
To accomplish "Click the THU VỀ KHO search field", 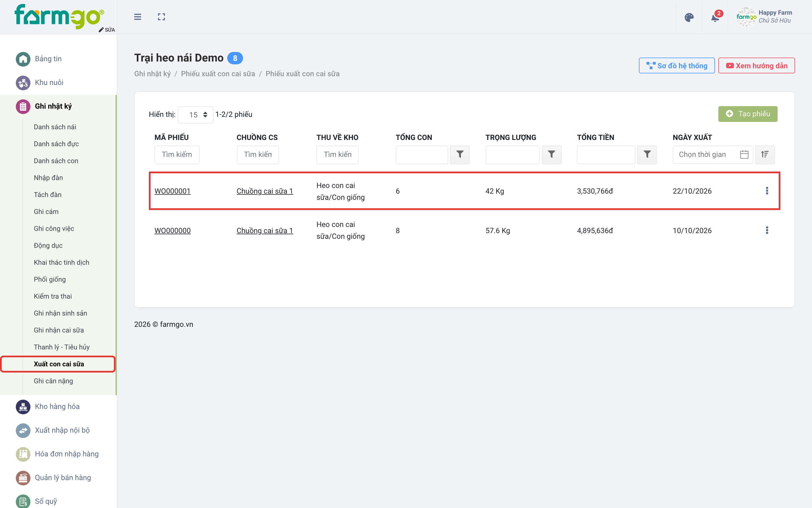I will tap(337, 155).
